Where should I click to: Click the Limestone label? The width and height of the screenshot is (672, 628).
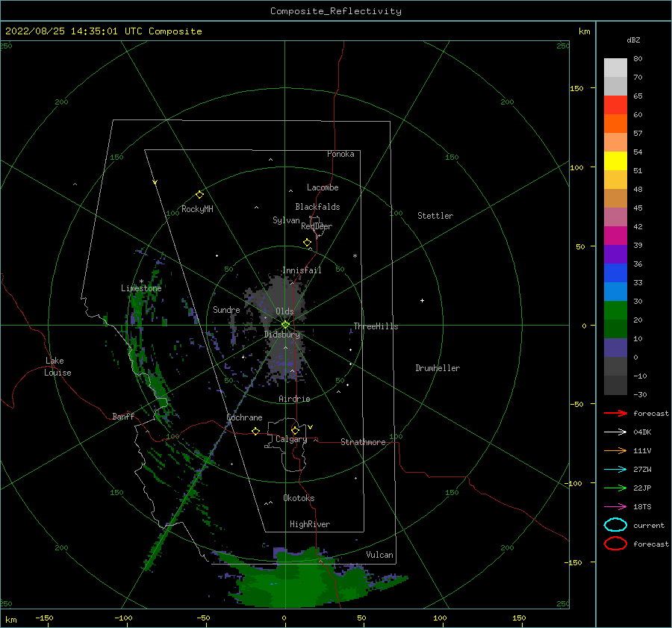tap(141, 288)
